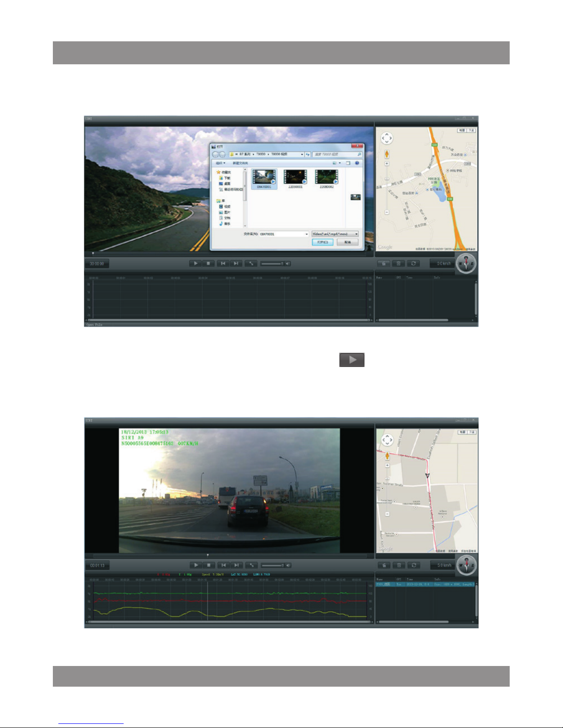
Task: Select 下载 Downloads in the Open dialog sidebar
Action: click(x=225, y=178)
